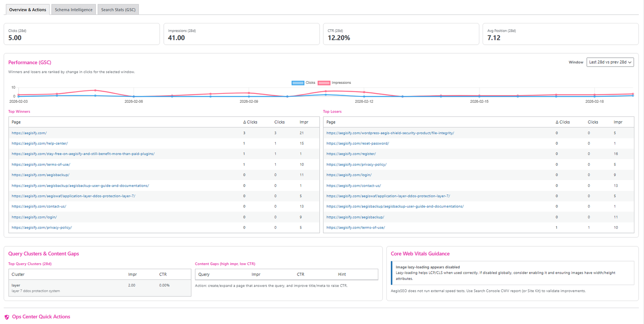This screenshot has width=644, height=324.
Task: Click the Impr header in Top Losers
Action: point(618,122)
